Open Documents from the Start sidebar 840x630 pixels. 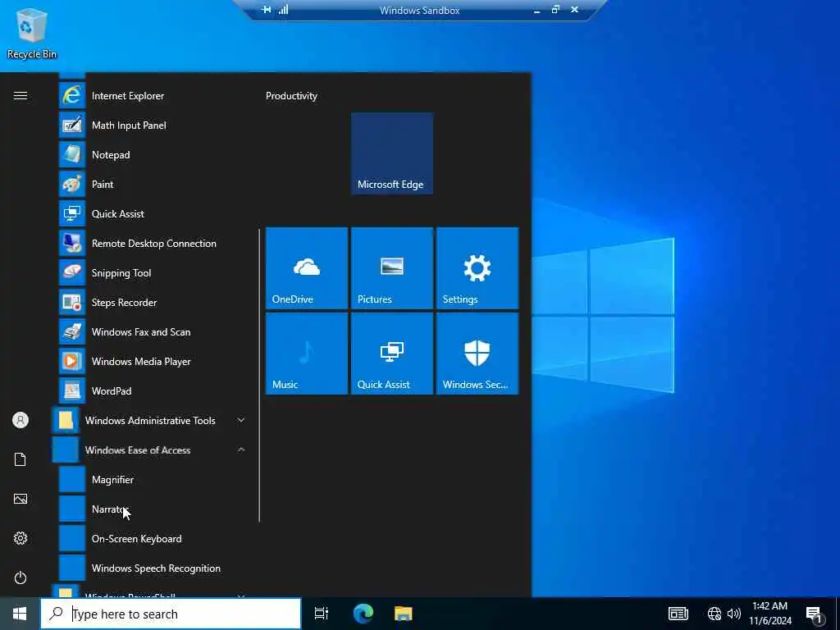click(21, 459)
